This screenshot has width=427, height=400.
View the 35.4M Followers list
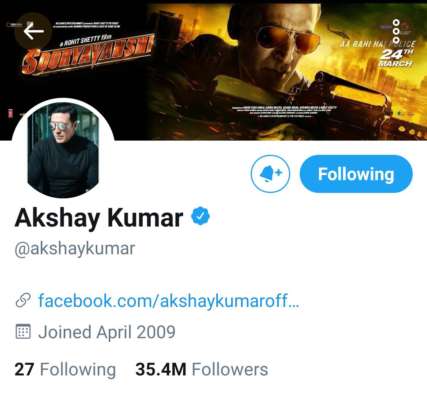202,370
